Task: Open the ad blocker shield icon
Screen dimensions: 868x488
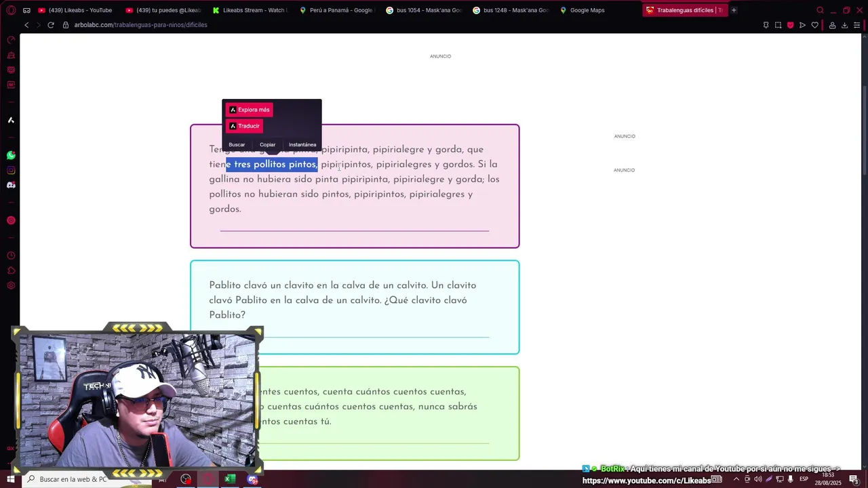Action: click(x=790, y=25)
